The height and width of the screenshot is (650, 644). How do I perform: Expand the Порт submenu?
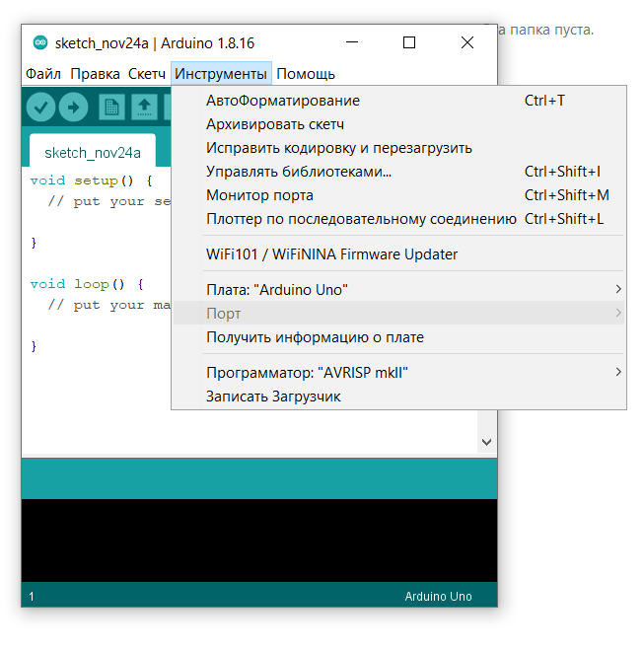398,313
